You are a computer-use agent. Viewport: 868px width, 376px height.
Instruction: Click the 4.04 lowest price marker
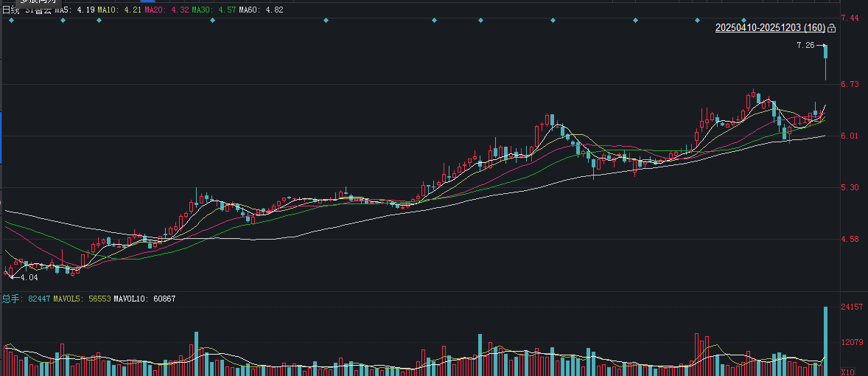click(29, 278)
